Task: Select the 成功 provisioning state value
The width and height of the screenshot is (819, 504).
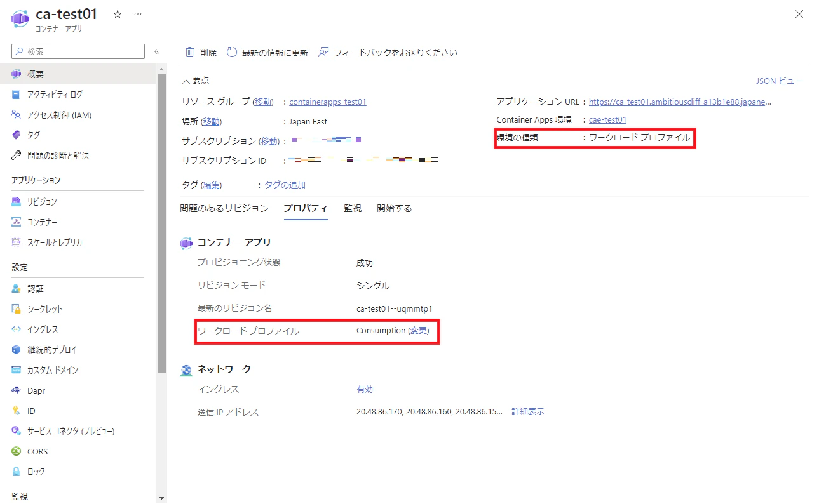Action: (365, 263)
